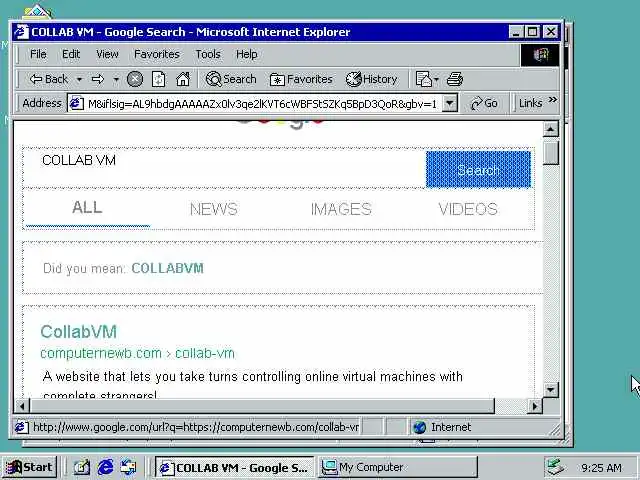Open the Favorites pane toolbar button
Image resolution: width=640 pixels, height=480 pixels.
(301, 79)
